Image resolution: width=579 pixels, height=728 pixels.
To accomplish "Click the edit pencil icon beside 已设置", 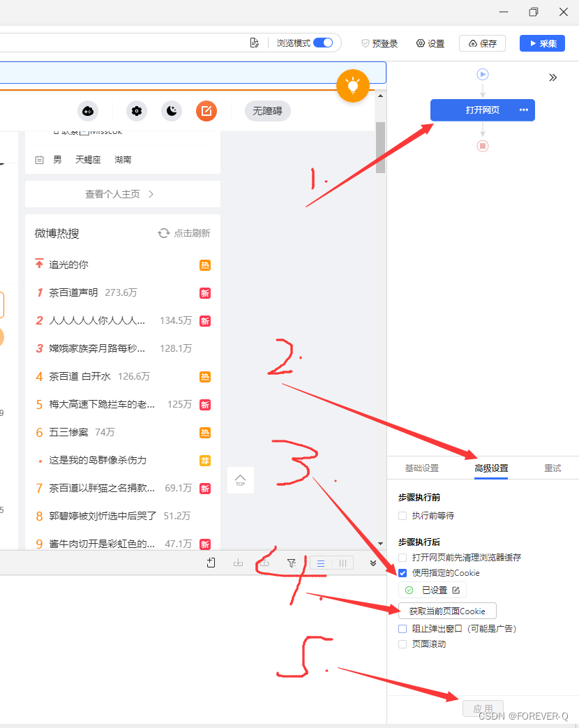I will point(456,590).
